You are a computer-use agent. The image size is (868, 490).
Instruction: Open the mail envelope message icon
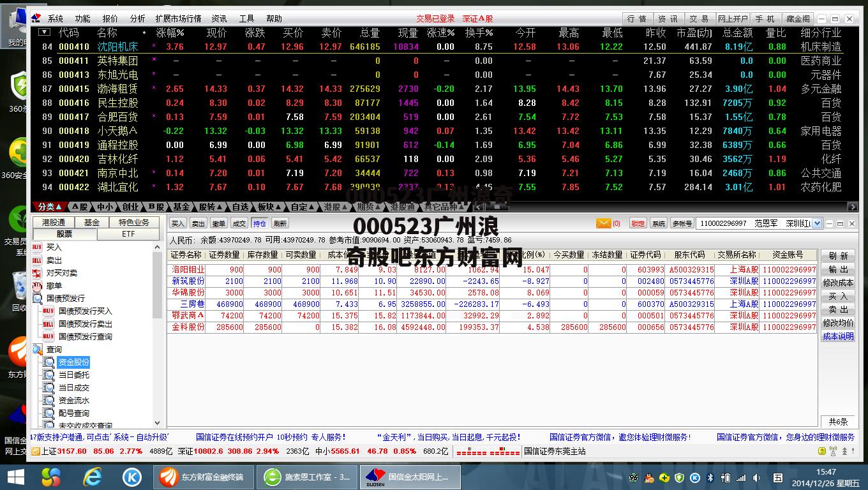(603, 223)
